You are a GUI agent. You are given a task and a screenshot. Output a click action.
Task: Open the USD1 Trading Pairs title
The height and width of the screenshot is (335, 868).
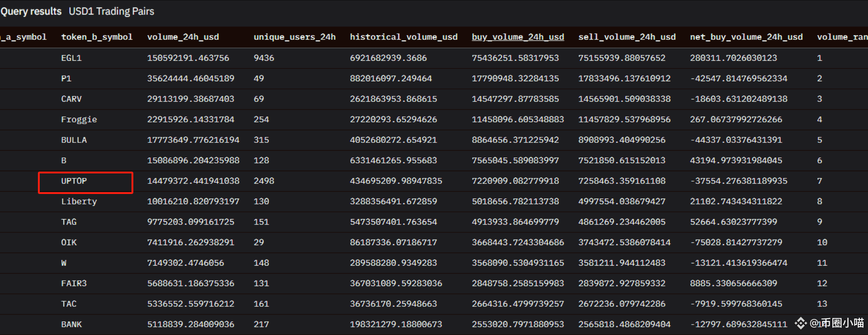[x=111, y=11]
